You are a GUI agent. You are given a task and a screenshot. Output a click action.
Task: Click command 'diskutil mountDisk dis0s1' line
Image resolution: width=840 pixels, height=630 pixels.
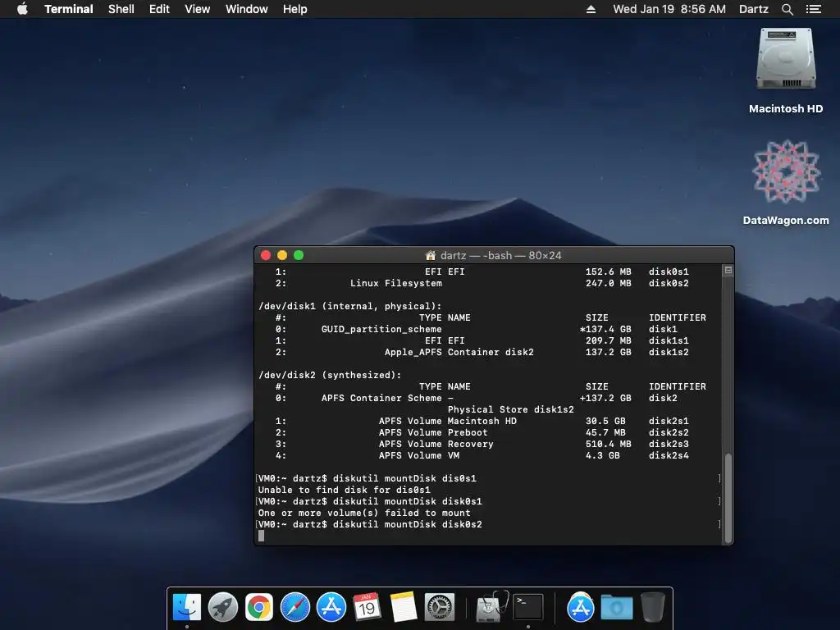[x=404, y=478]
